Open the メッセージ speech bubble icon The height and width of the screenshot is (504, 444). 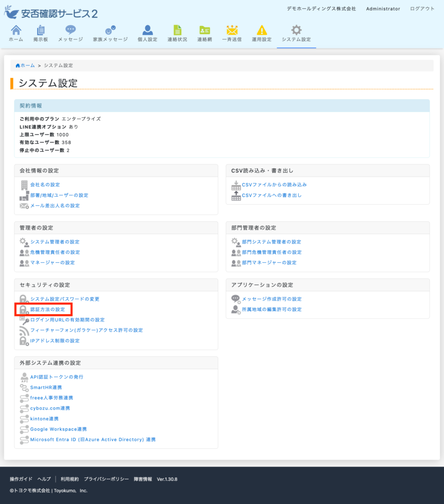(70, 30)
